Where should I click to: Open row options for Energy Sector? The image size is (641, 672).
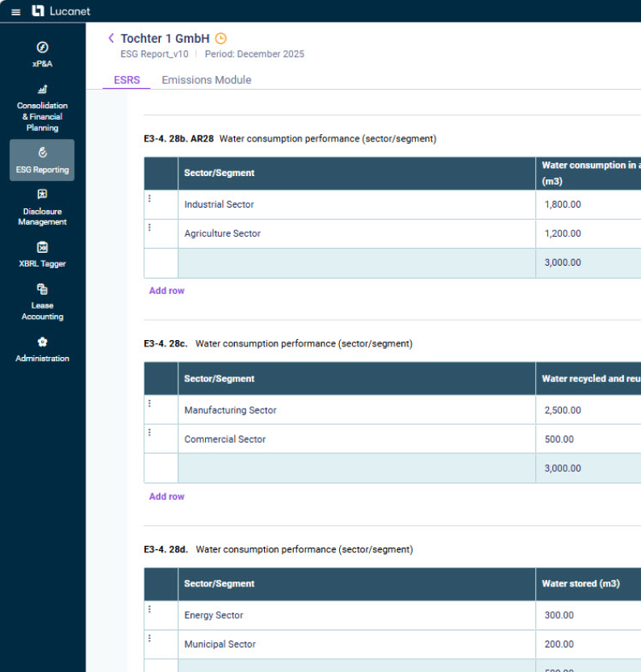coord(149,609)
